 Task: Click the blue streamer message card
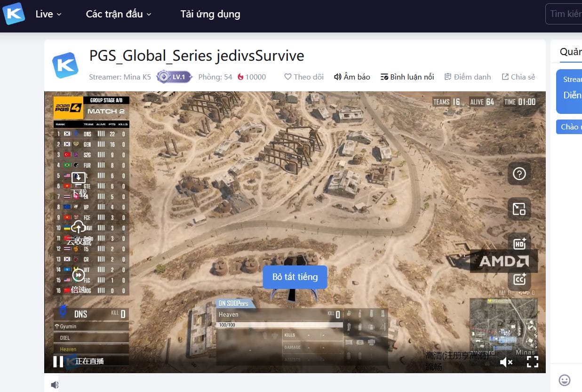pos(569,91)
